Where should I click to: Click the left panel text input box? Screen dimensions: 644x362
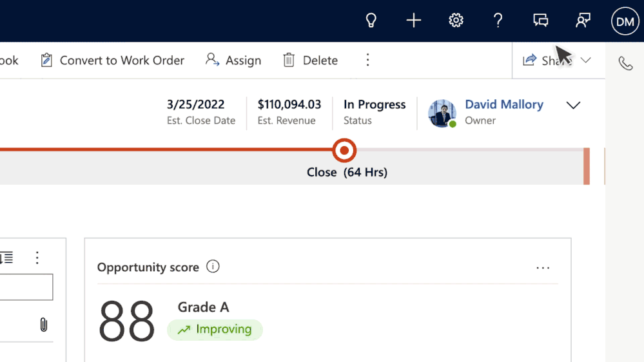(x=26, y=287)
